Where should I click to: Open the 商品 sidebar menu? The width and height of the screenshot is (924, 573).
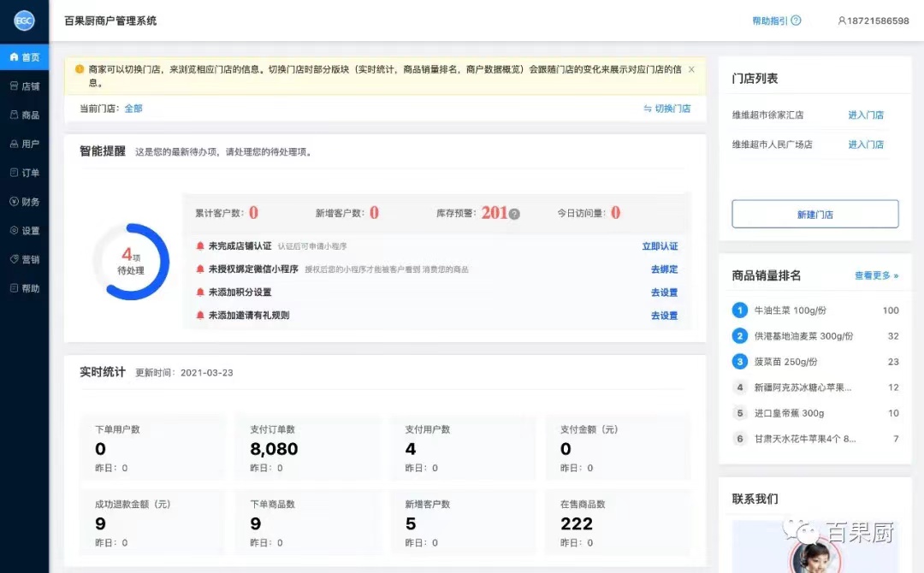[x=24, y=115]
